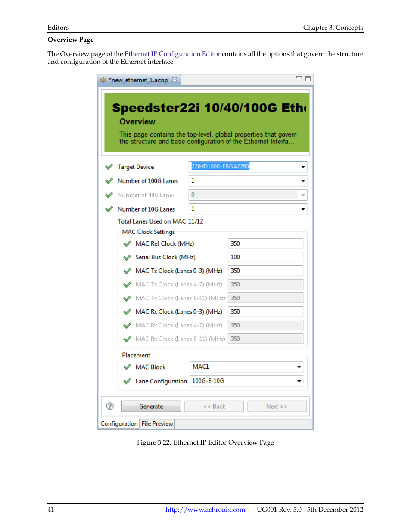Click the check next to Number of 40G Lanes
The image size is (411, 532).
click(109, 195)
